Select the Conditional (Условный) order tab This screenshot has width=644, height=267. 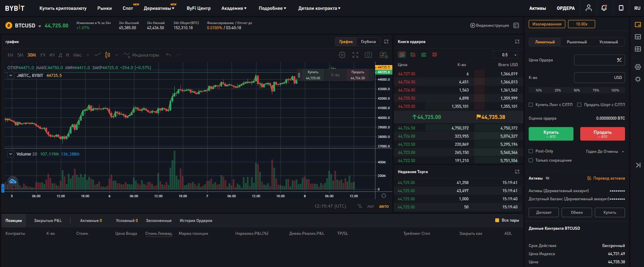(608, 42)
